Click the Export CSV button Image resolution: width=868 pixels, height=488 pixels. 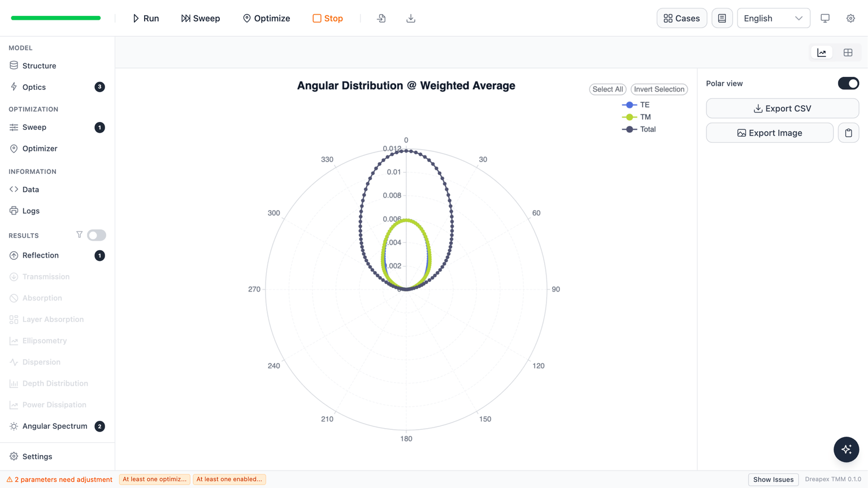[782, 108]
